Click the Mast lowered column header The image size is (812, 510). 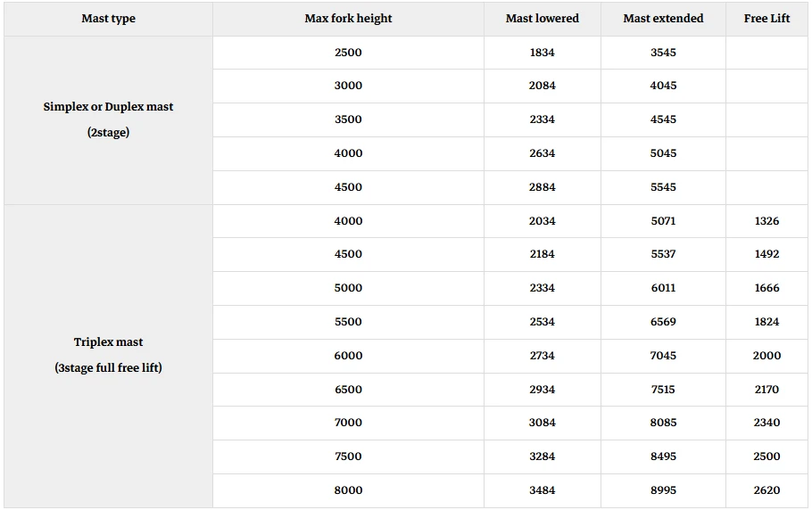tap(543, 19)
